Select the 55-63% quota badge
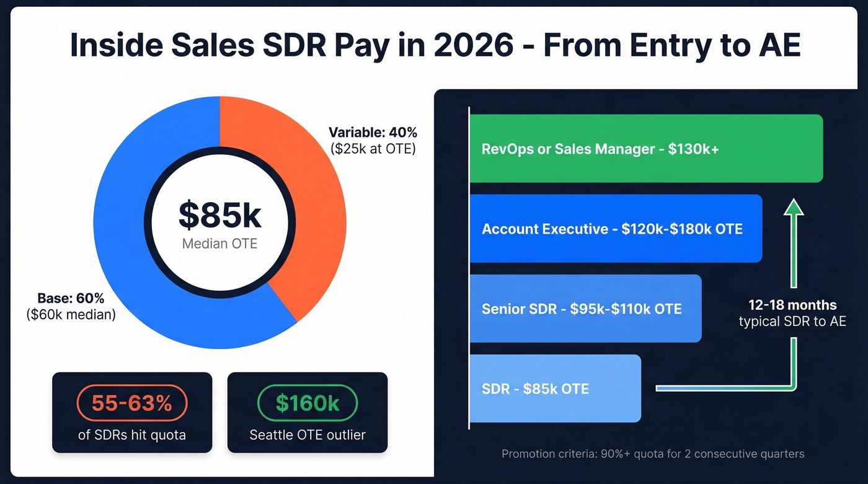Screen dimensions: 868x484 [131, 403]
